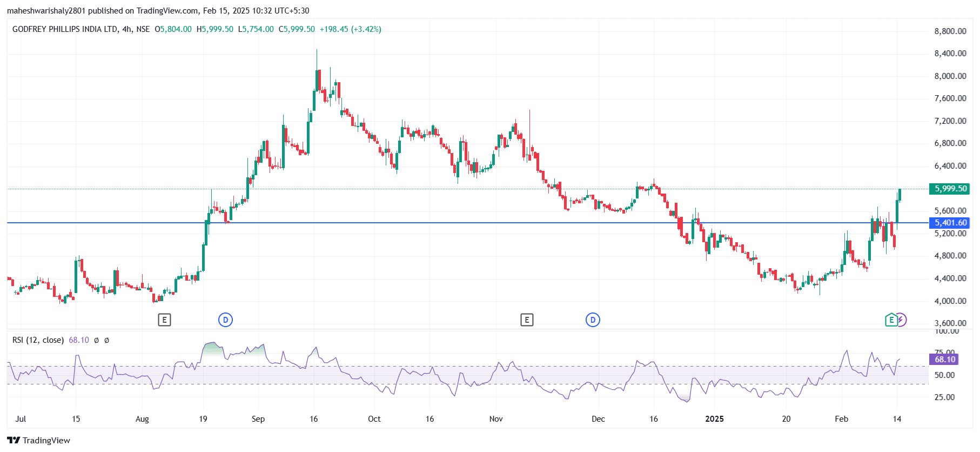Viewport: 980px width, 452px height.
Task: Click the 8,000.00 price axis label
Action: pos(950,76)
